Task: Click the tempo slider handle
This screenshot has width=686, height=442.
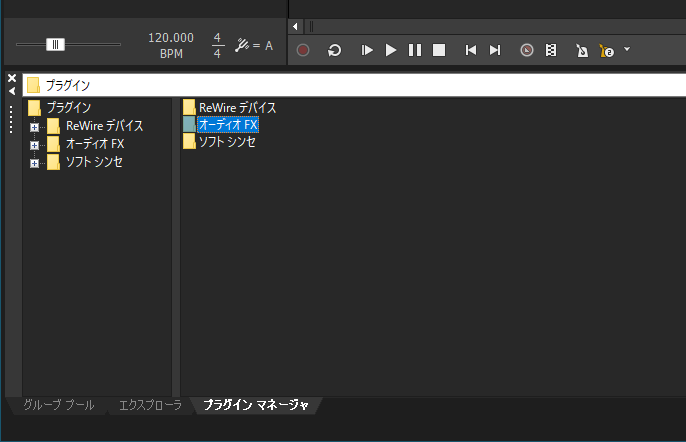Action: tap(56, 44)
